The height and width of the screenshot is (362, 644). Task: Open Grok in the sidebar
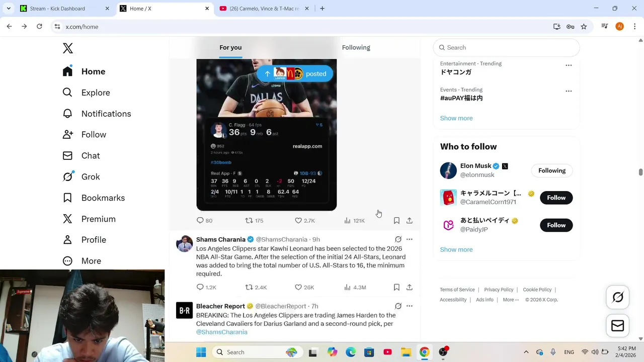[81, 177]
